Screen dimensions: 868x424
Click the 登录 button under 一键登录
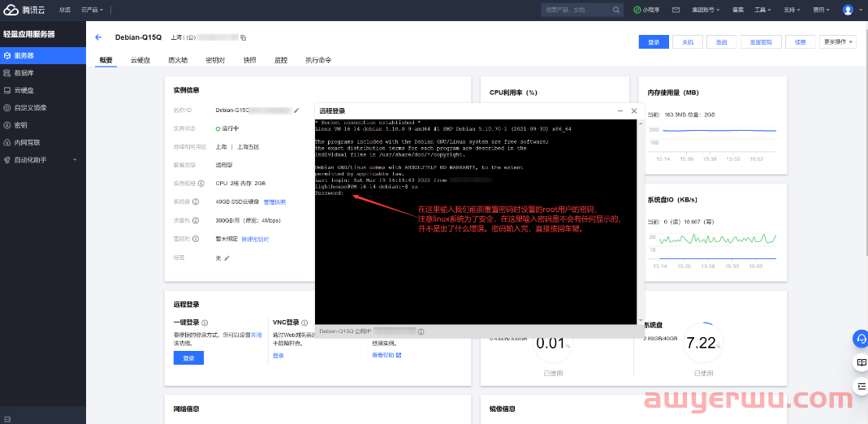(x=188, y=358)
